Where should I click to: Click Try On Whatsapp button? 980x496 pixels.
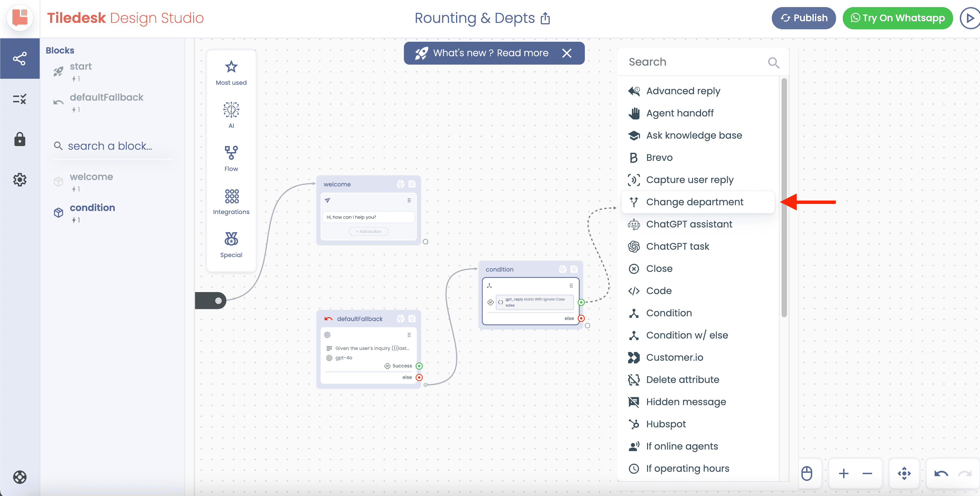(898, 18)
